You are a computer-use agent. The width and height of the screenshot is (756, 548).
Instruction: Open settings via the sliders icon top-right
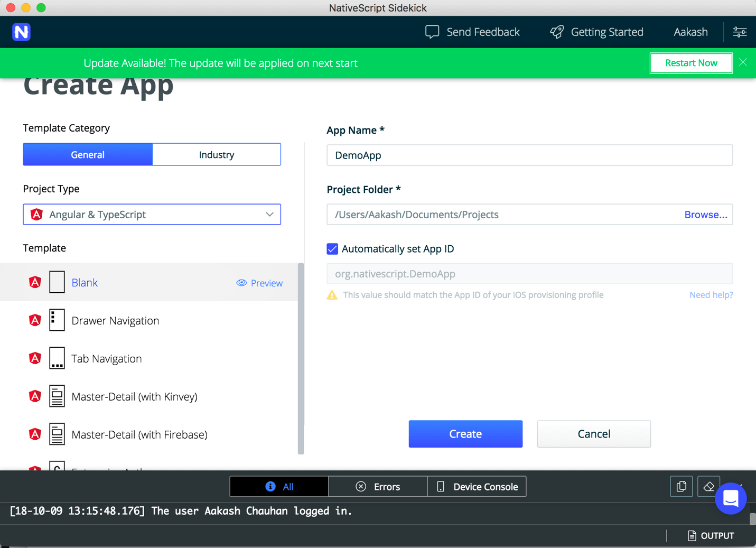[x=740, y=32]
